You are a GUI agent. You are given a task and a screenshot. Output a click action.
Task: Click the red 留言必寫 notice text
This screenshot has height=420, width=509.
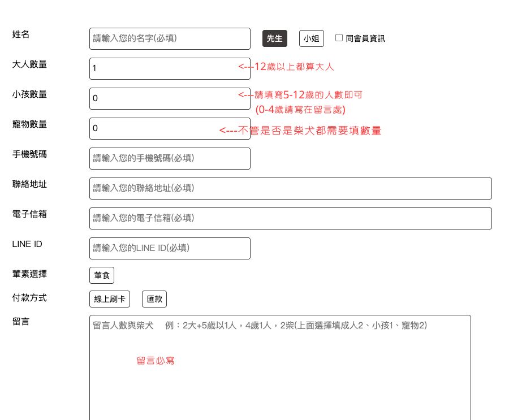click(x=156, y=361)
